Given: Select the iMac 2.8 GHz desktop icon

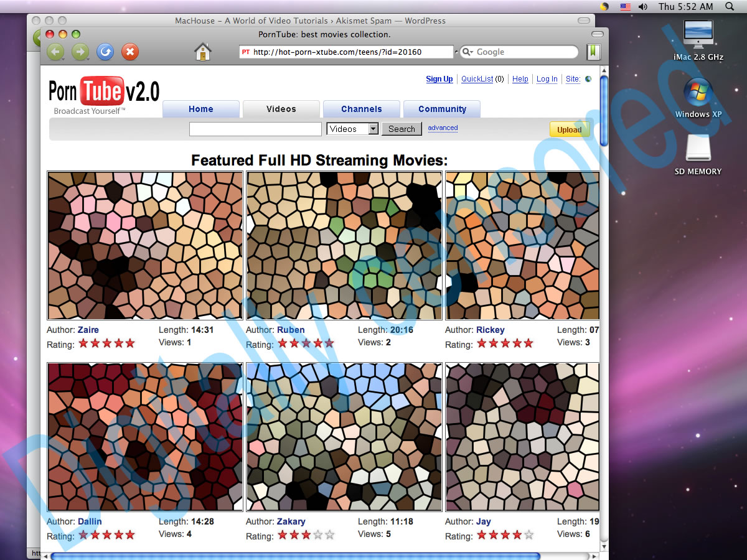Looking at the screenshot, I should click(x=698, y=39).
